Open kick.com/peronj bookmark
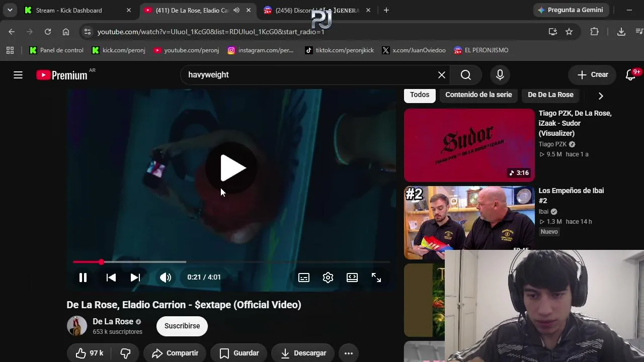644x362 pixels. [x=119, y=50]
